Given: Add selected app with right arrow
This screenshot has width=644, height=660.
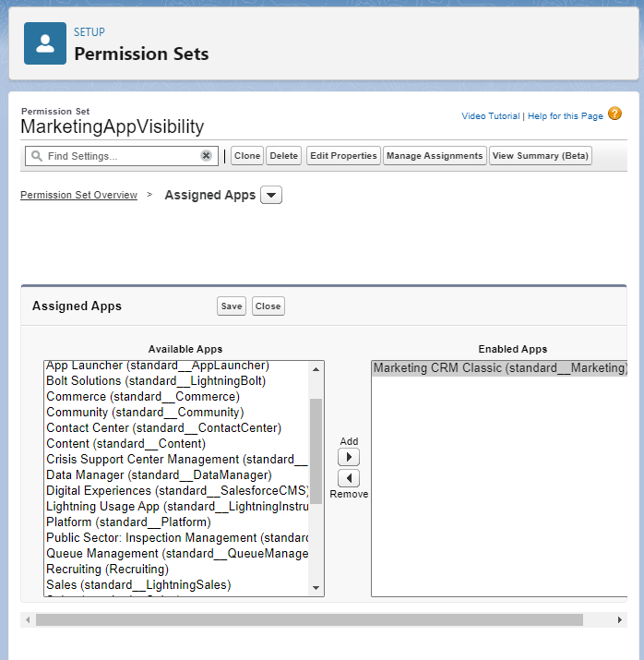Looking at the screenshot, I should (x=349, y=457).
